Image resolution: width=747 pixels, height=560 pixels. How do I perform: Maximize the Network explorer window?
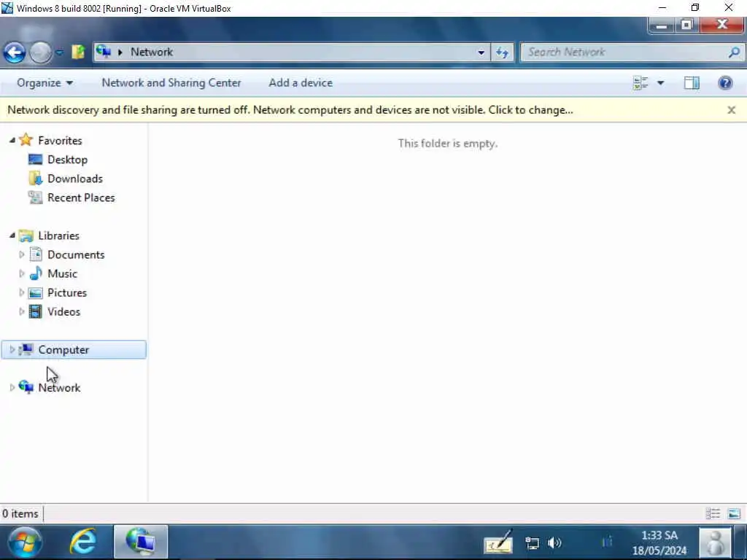pyautogui.click(x=686, y=26)
